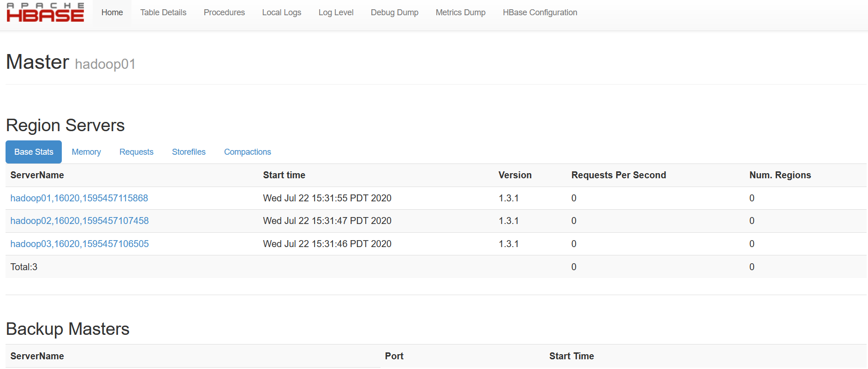Click start time Wed Jul 22 15:31:46
Screen dimensions: 868x369
click(x=327, y=244)
